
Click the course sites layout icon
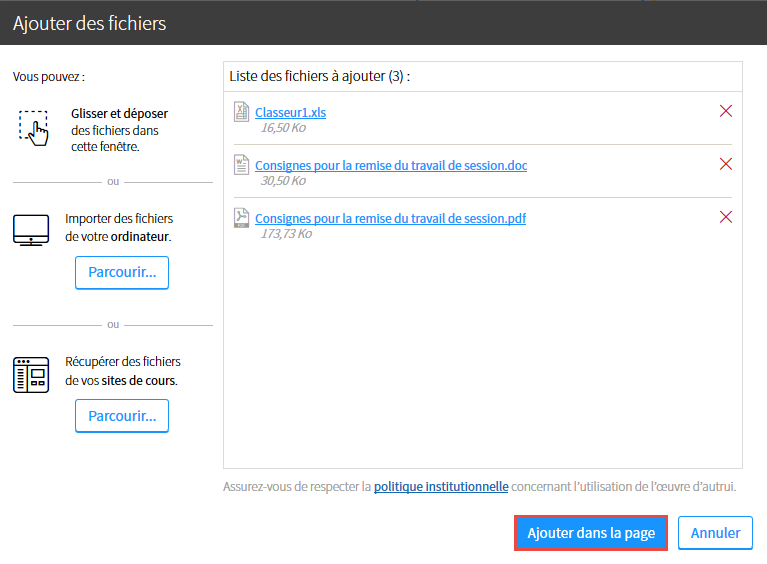(x=31, y=375)
